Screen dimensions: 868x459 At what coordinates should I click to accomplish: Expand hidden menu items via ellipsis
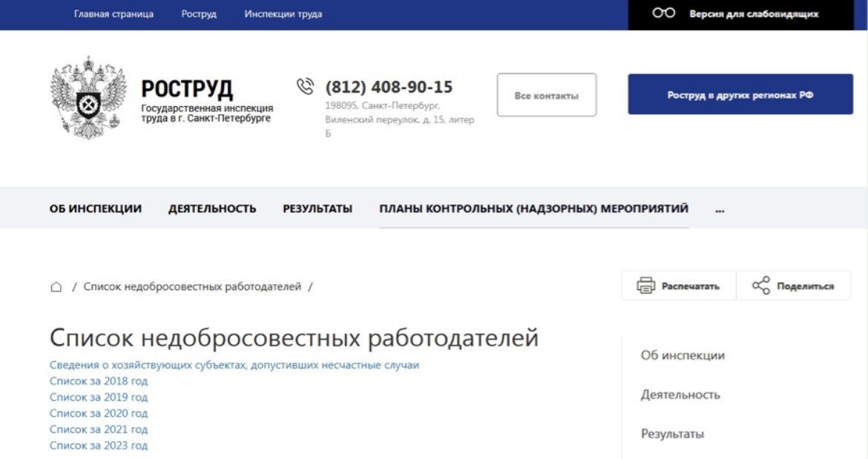720,209
